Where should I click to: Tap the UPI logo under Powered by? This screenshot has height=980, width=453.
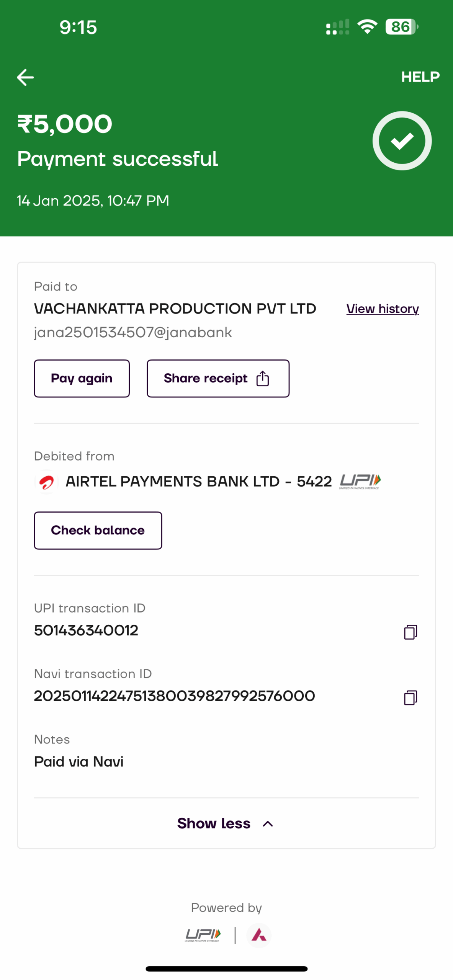click(203, 935)
